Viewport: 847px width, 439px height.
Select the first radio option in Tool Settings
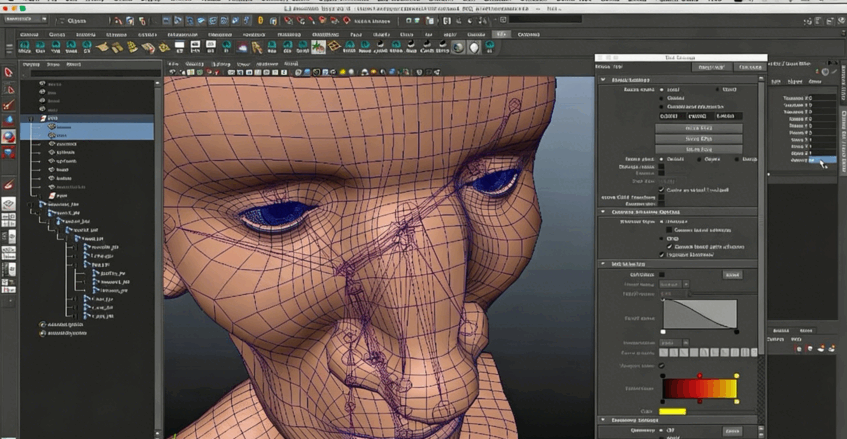click(661, 88)
